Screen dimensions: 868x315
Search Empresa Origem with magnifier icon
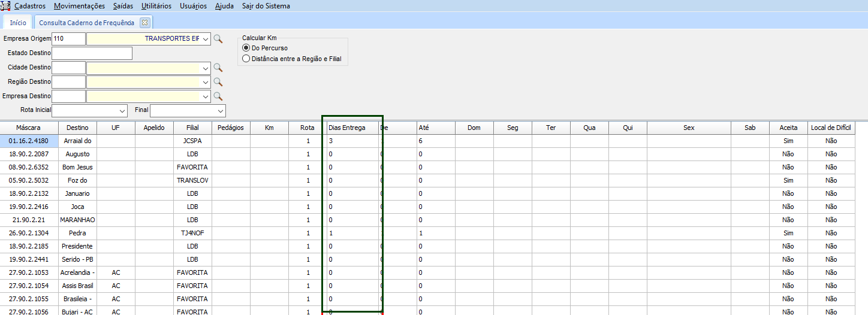(218, 39)
